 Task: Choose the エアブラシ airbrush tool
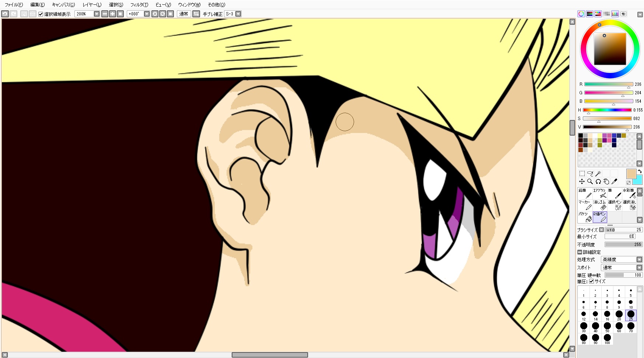point(600,193)
